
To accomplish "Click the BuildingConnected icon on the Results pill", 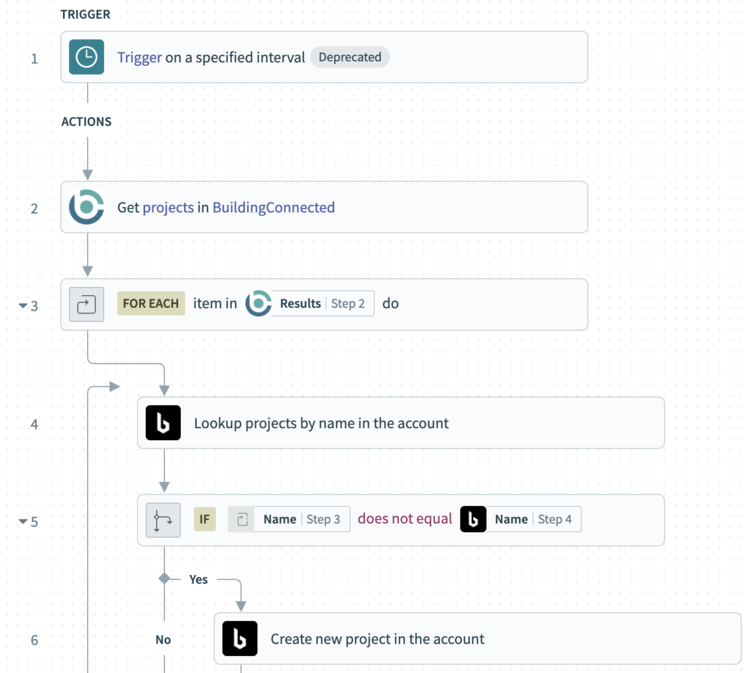I will coord(258,303).
